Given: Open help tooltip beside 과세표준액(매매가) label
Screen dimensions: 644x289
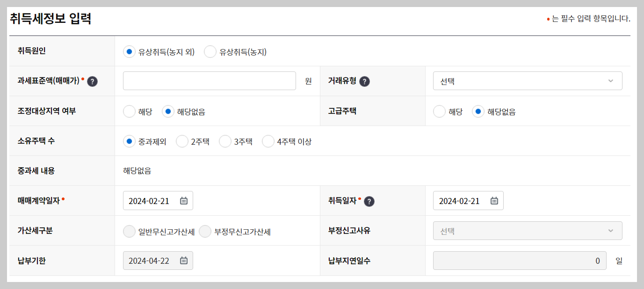Looking at the screenshot, I should 92,81.
